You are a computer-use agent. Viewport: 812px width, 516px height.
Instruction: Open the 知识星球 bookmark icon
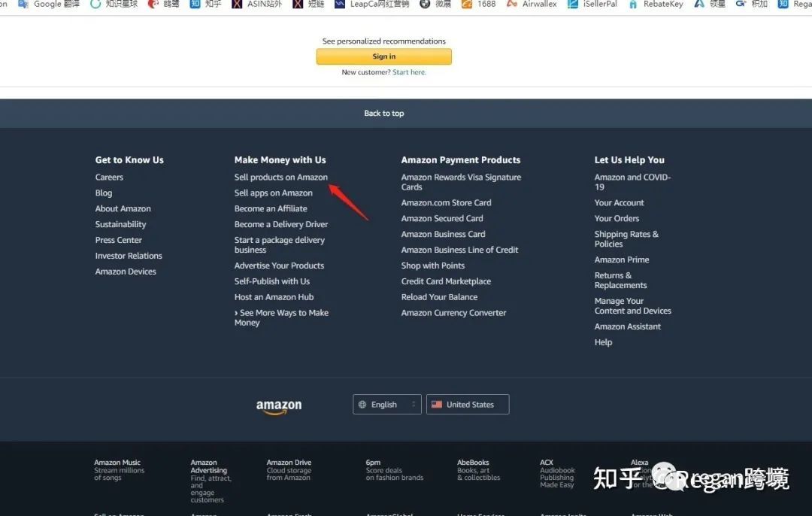pos(95,5)
